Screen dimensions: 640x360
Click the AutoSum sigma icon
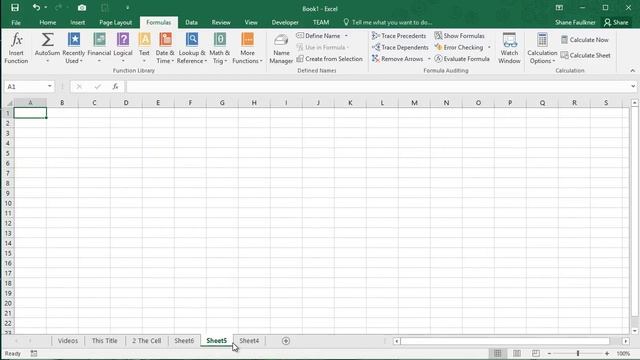click(x=47, y=40)
